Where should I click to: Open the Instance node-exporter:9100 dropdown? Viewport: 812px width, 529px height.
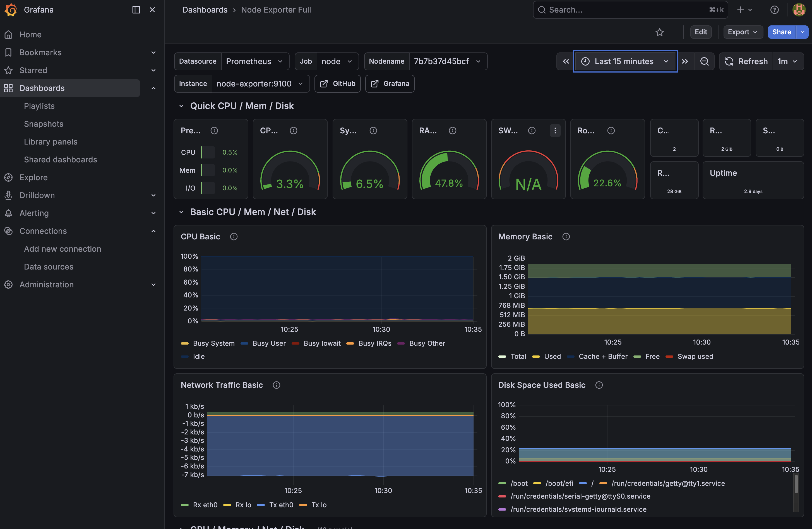point(261,83)
